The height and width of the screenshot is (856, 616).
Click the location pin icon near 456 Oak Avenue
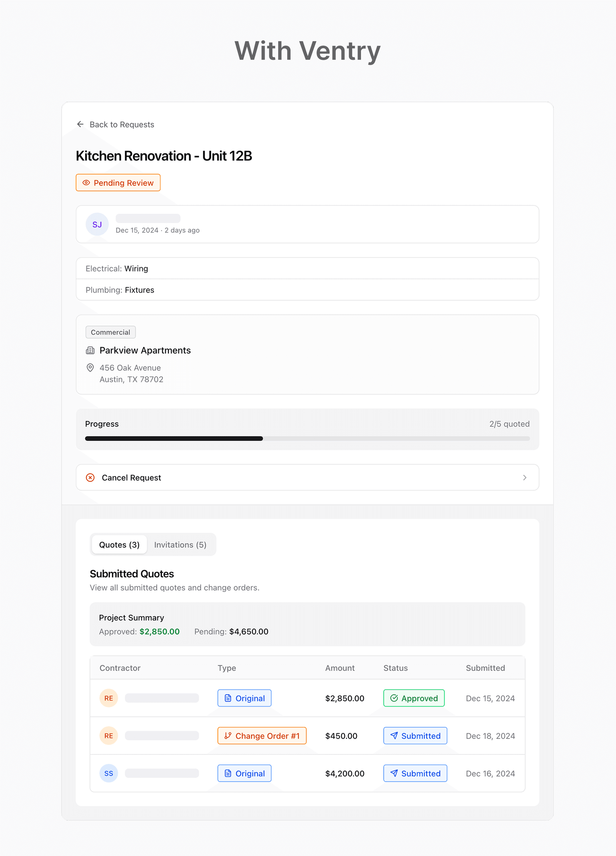[90, 368]
